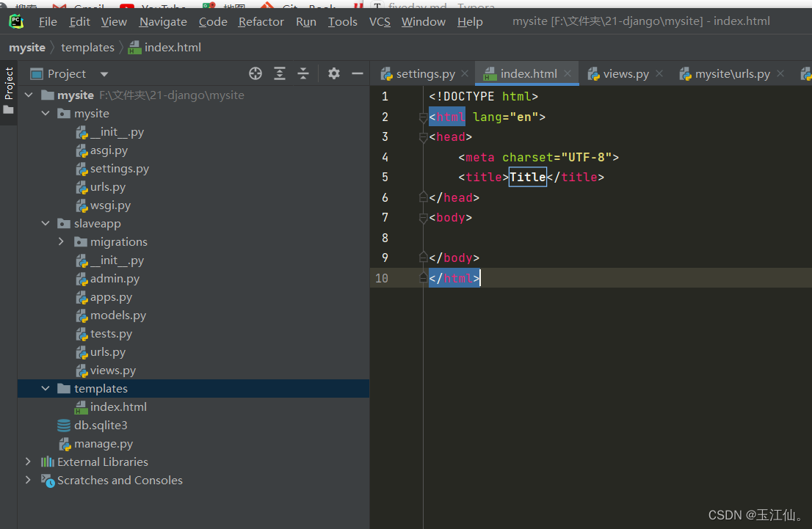812x529 pixels.
Task: Click the PyCharm logo icon
Action: tap(16, 21)
